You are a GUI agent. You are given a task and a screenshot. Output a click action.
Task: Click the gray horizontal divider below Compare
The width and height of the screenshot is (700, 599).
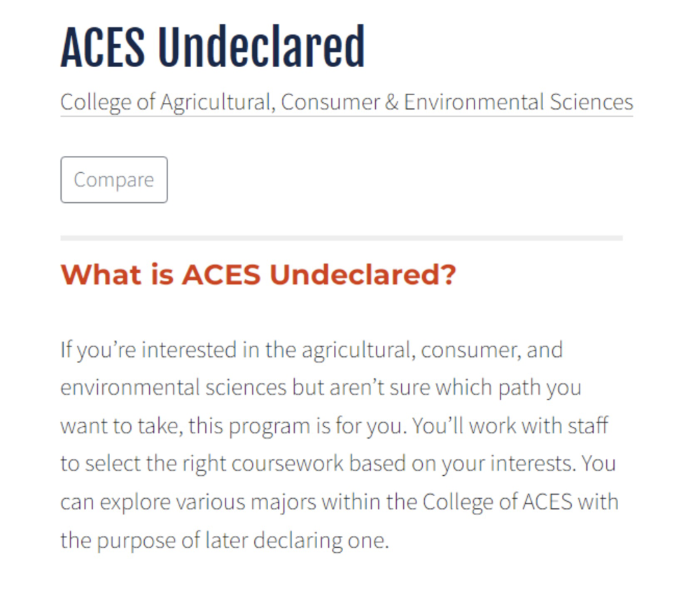(x=342, y=238)
